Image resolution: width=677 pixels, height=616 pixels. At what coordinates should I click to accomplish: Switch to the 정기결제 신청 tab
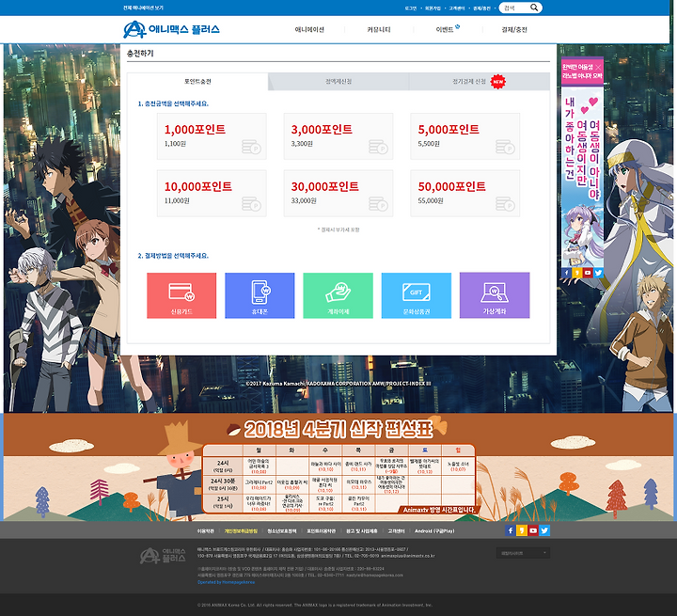point(480,81)
